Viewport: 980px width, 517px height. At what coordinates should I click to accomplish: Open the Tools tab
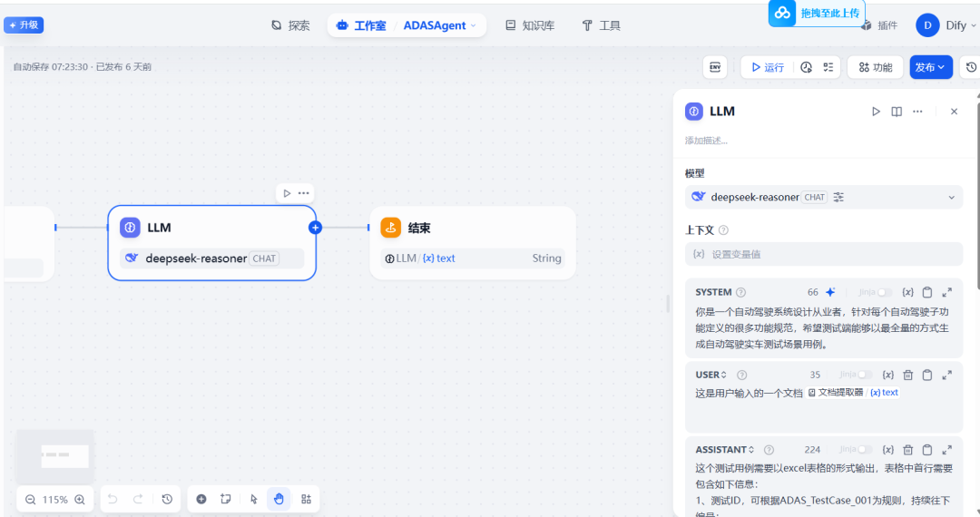coord(602,25)
